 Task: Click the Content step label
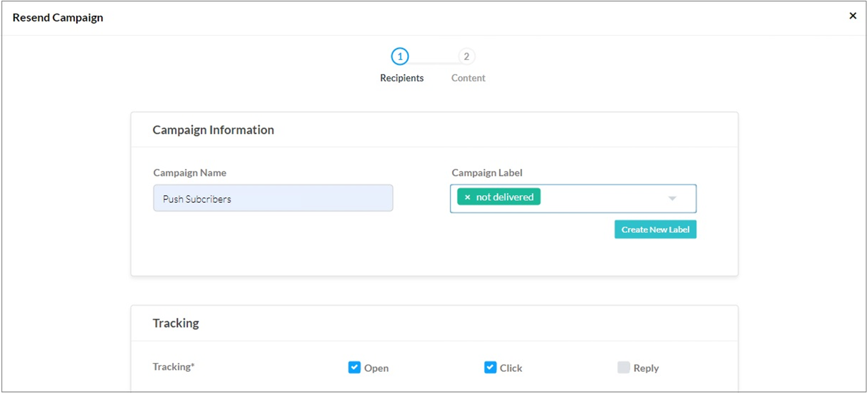pos(468,78)
